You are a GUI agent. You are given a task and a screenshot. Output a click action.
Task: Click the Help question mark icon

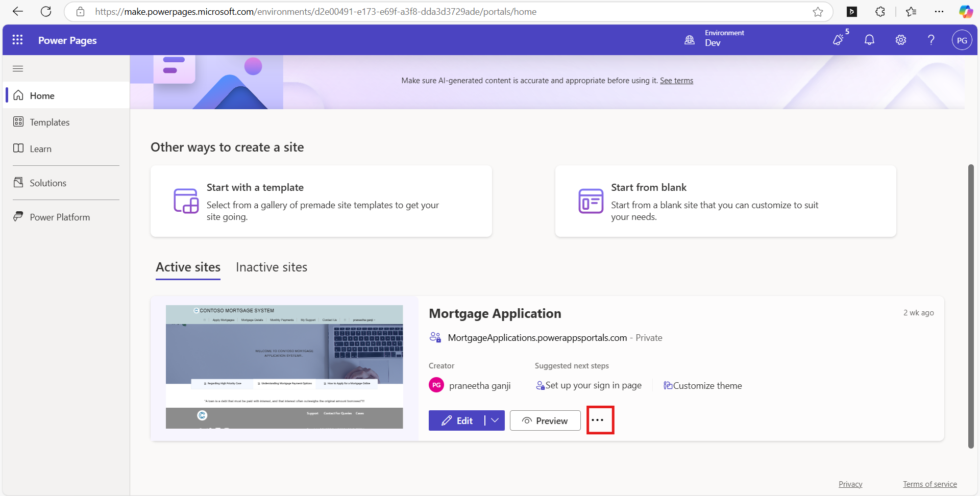coord(931,40)
